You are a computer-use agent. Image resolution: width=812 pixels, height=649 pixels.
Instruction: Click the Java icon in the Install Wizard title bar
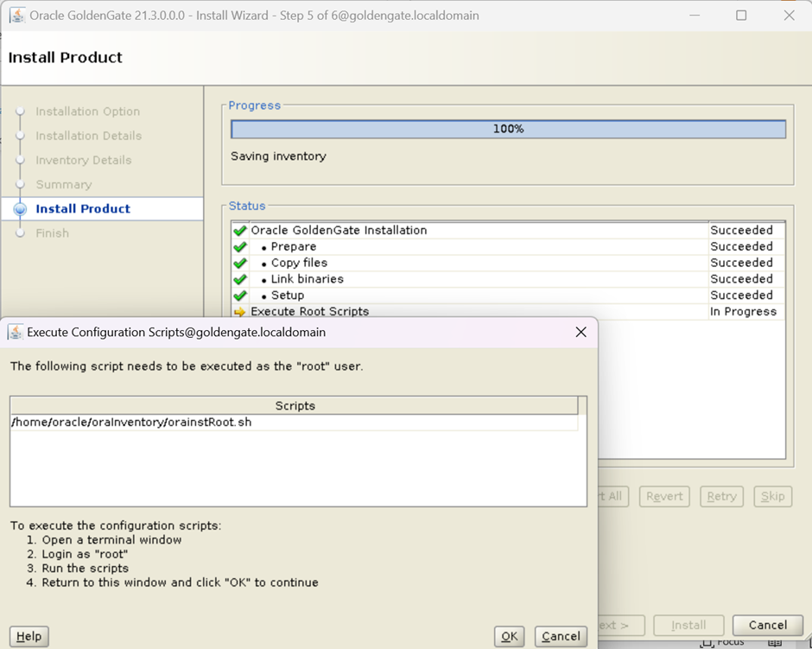tap(16, 16)
